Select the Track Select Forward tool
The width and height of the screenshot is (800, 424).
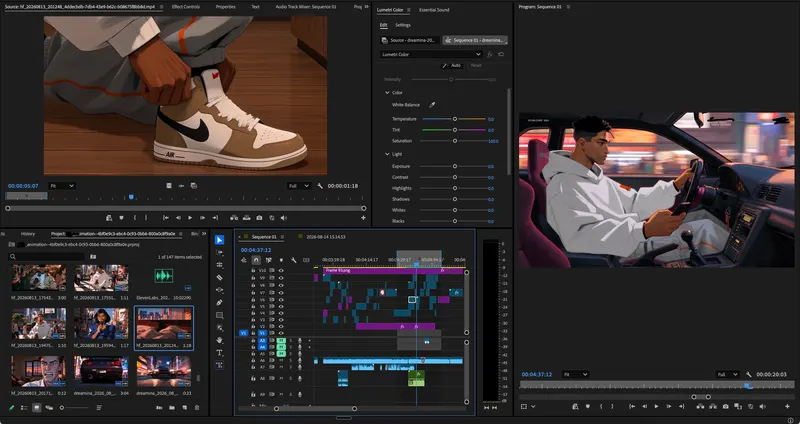click(219, 253)
